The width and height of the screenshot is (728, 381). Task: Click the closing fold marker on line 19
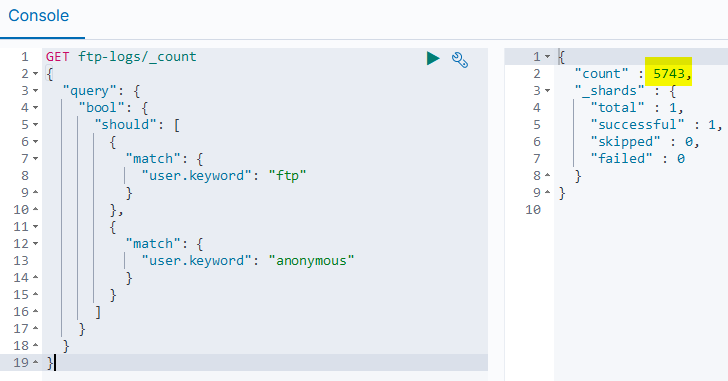click(36, 363)
